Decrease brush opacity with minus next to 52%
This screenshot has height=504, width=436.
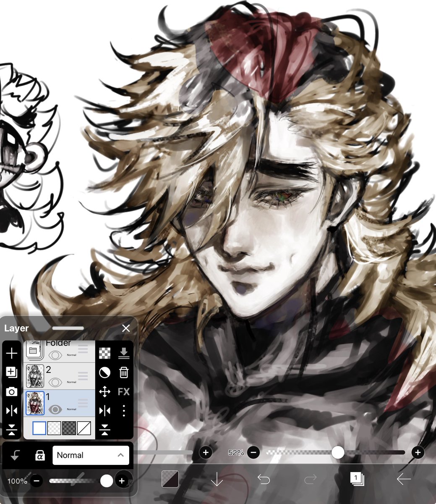click(253, 452)
